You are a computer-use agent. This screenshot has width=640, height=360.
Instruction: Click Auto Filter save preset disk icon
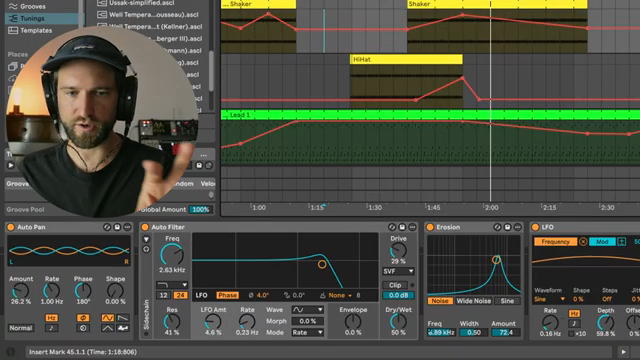[x=402, y=227]
